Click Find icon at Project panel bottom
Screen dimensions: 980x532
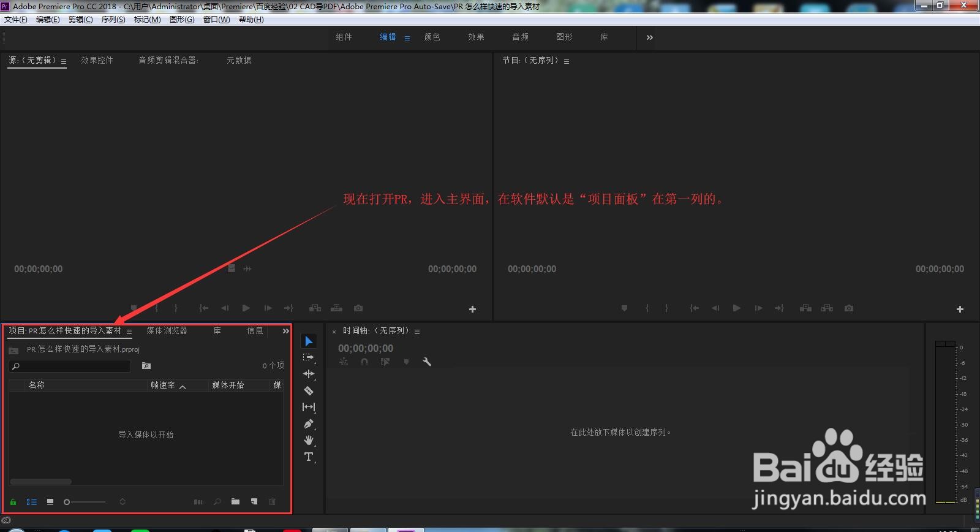click(217, 502)
